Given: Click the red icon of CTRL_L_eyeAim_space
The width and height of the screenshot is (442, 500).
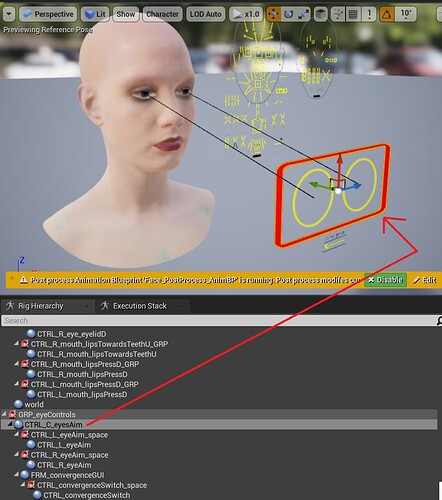Looking at the screenshot, I should [x=25, y=435].
